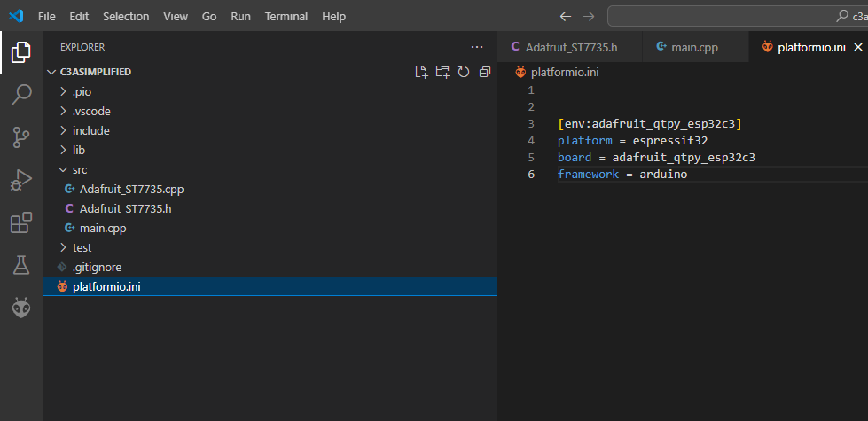Click the Explorer more actions ellipsis
Image resolution: width=868 pixels, height=421 pixels.
coord(477,47)
